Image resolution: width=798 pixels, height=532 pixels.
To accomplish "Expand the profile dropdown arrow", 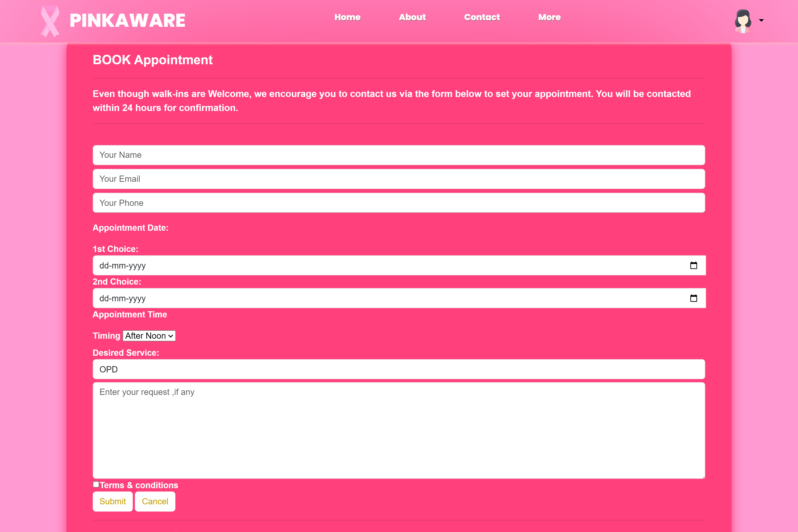I will [x=761, y=20].
